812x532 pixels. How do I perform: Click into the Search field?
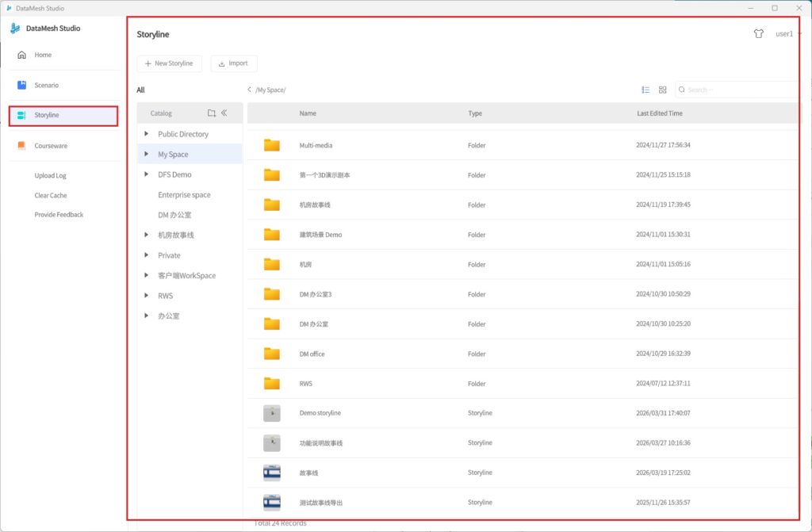click(x=737, y=90)
